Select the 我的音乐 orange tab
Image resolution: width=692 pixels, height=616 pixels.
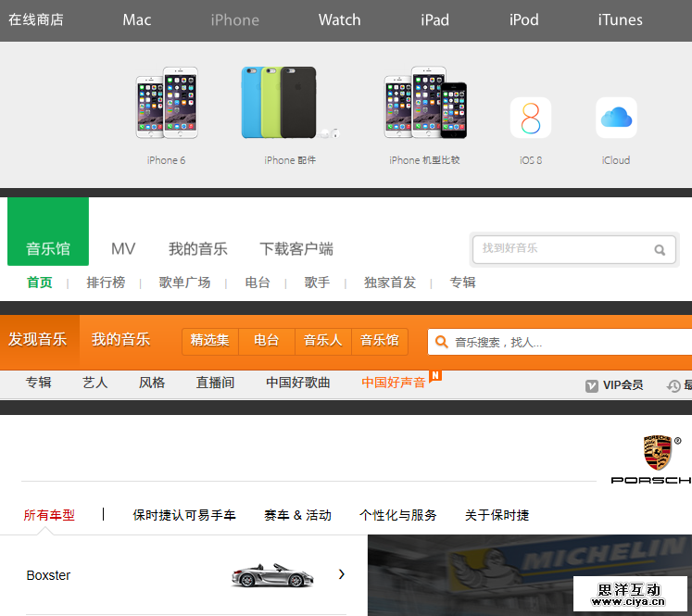point(120,340)
